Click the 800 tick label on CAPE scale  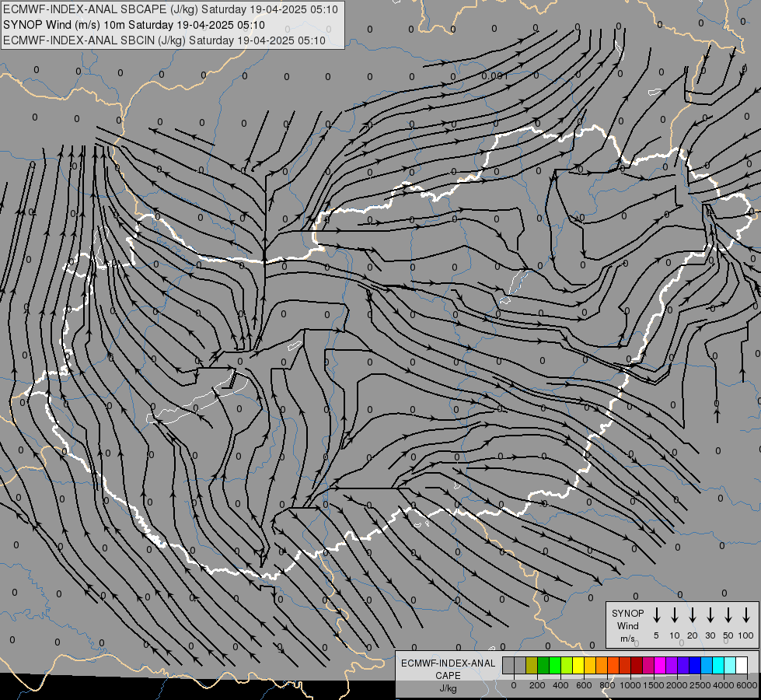[x=607, y=685]
